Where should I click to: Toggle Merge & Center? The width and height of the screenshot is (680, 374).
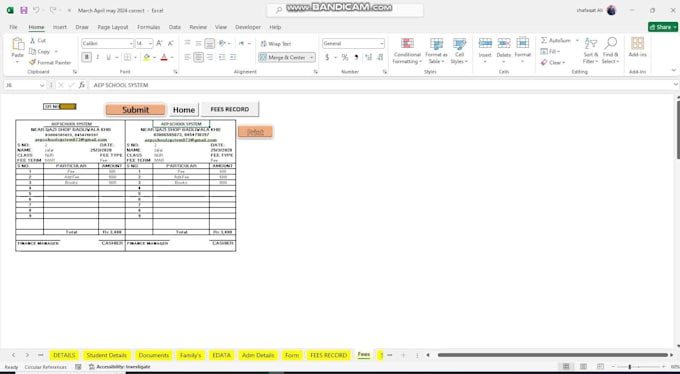[283, 57]
